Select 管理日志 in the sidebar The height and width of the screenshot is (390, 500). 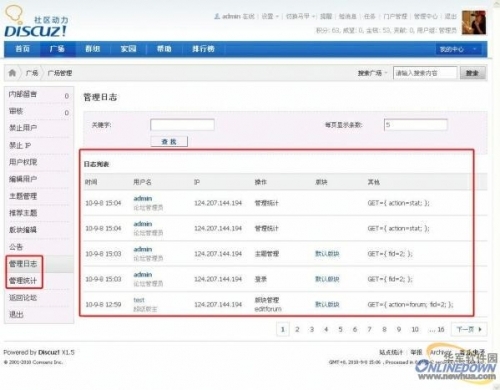tap(23, 264)
